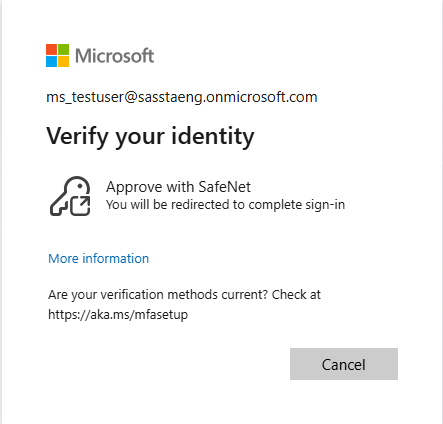
Task: Click the blue square in Microsoft logo
Action: point(51,61)
